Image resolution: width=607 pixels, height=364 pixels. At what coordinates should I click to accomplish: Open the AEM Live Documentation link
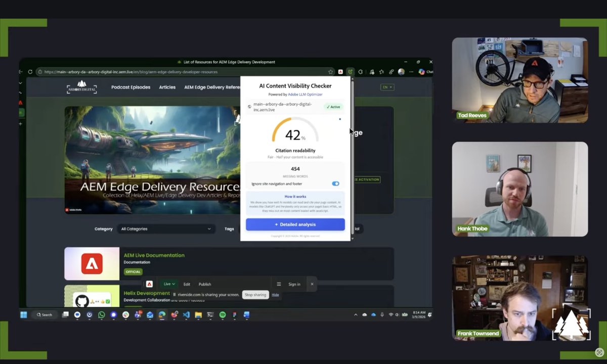[x=154, y=255]
